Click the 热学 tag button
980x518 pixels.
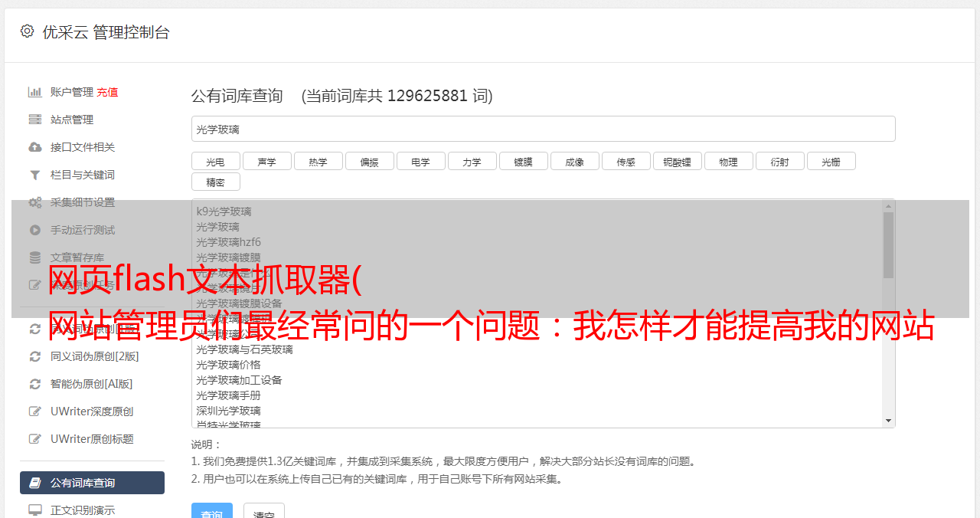point(318,161)
